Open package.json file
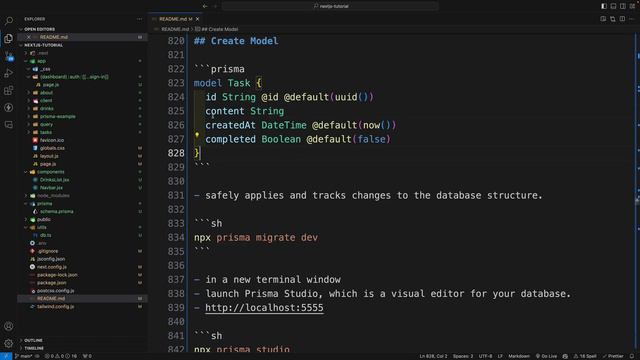 pos(51,282)
